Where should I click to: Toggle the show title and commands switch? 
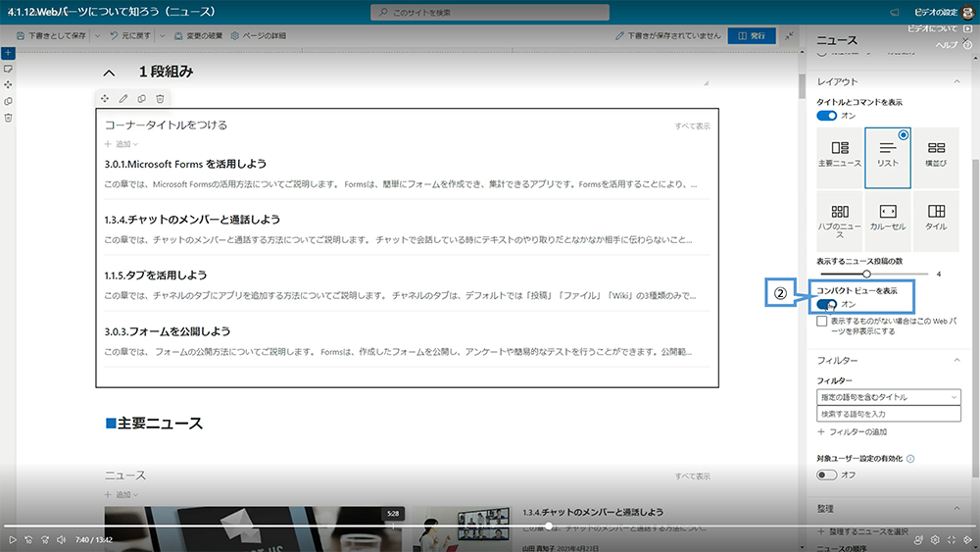pos(826,116)
